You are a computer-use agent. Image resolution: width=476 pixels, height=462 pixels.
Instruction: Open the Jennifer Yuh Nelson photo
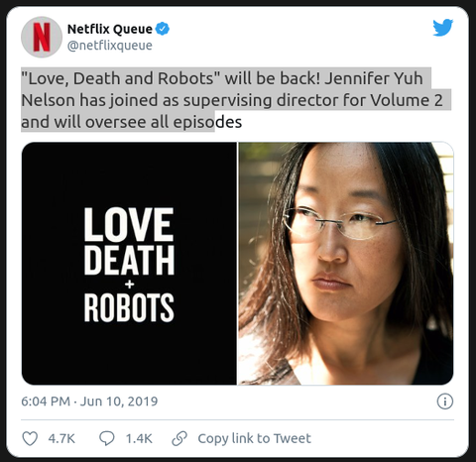346,264
